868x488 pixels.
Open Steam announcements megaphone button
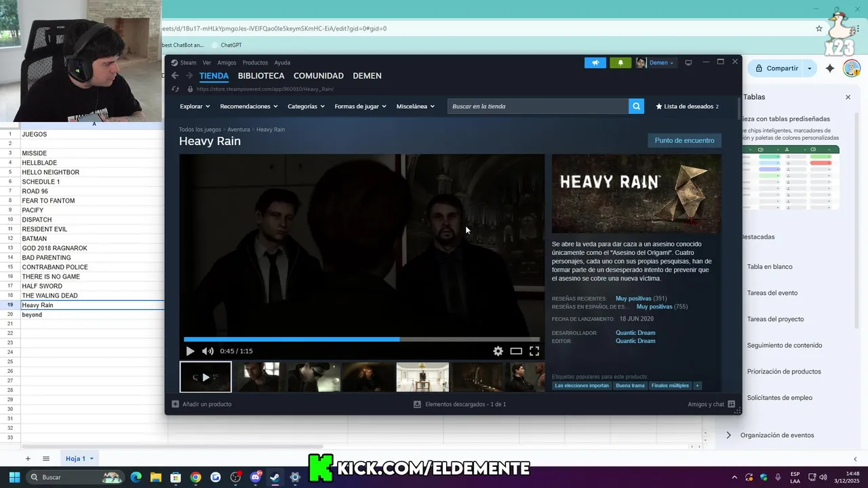(595, 62)
